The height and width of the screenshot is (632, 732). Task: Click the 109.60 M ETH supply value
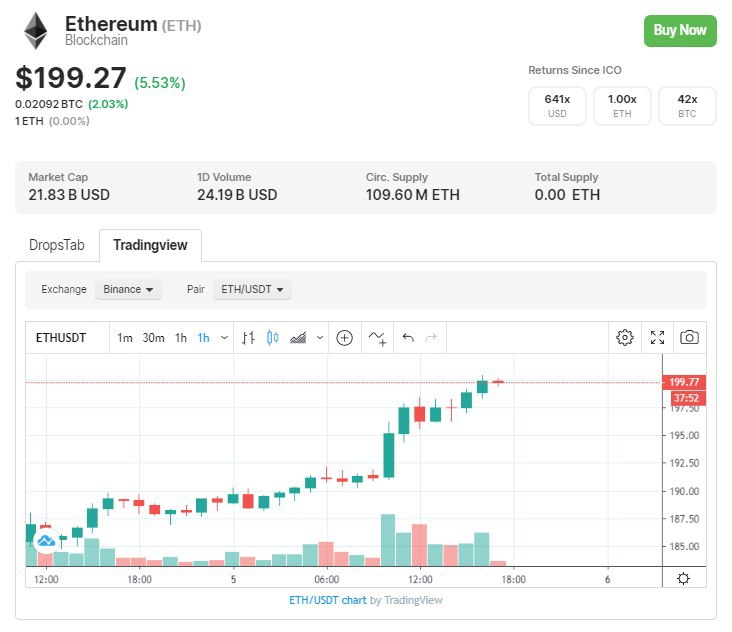pyautogui.click(x=413, y=195)
